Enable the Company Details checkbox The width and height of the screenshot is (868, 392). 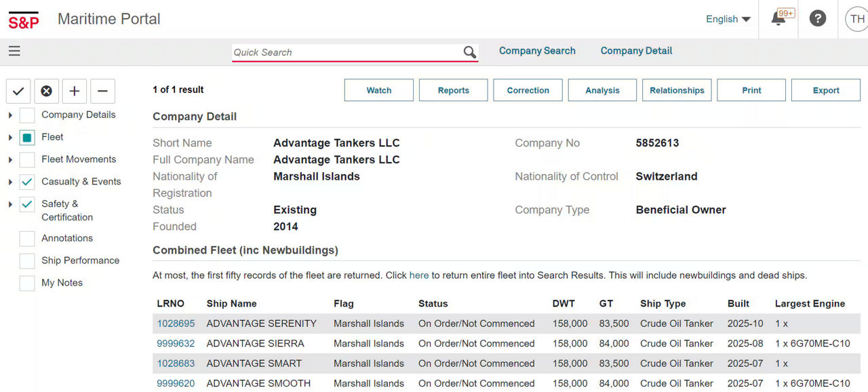(27, 115)
